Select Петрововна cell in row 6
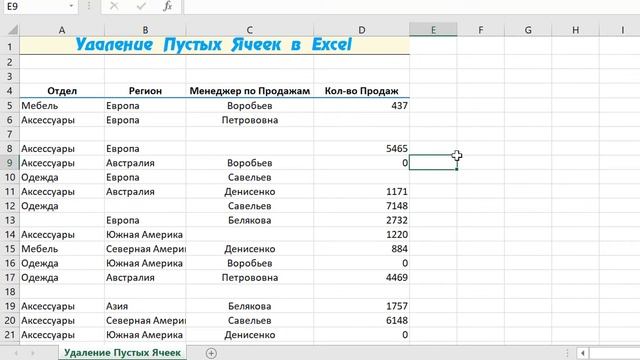The image size is (640, 360). click(x=249, y=120)
